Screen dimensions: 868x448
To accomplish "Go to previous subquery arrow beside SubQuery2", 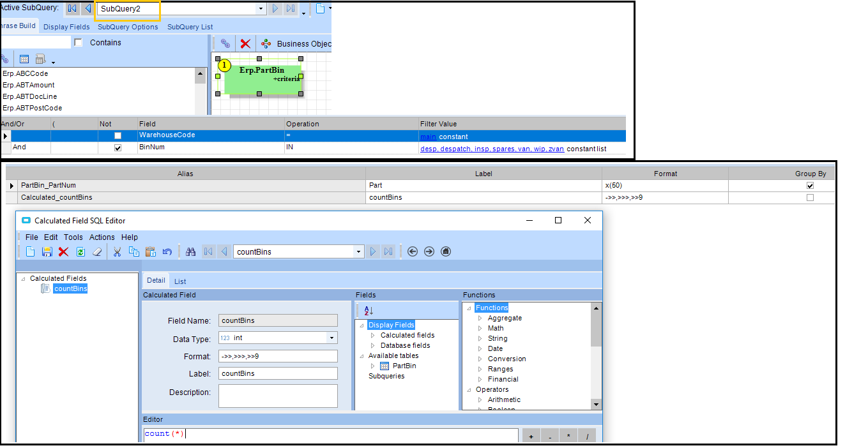I will click(88, 9).
